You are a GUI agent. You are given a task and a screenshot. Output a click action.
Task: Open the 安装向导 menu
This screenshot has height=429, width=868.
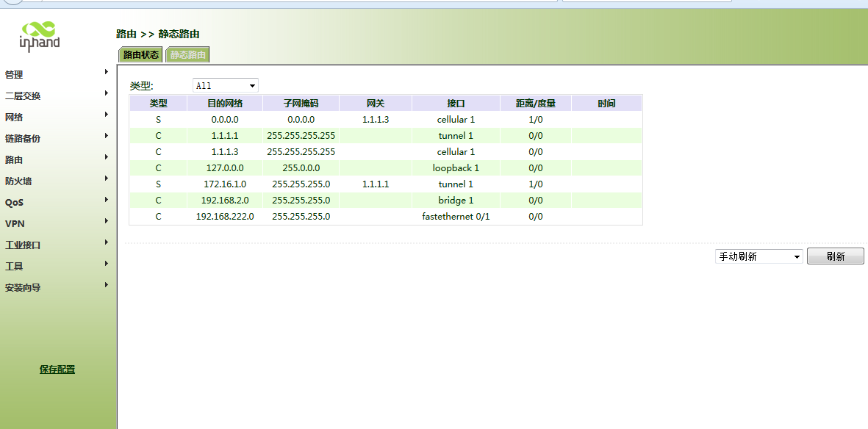coord(23,288)
